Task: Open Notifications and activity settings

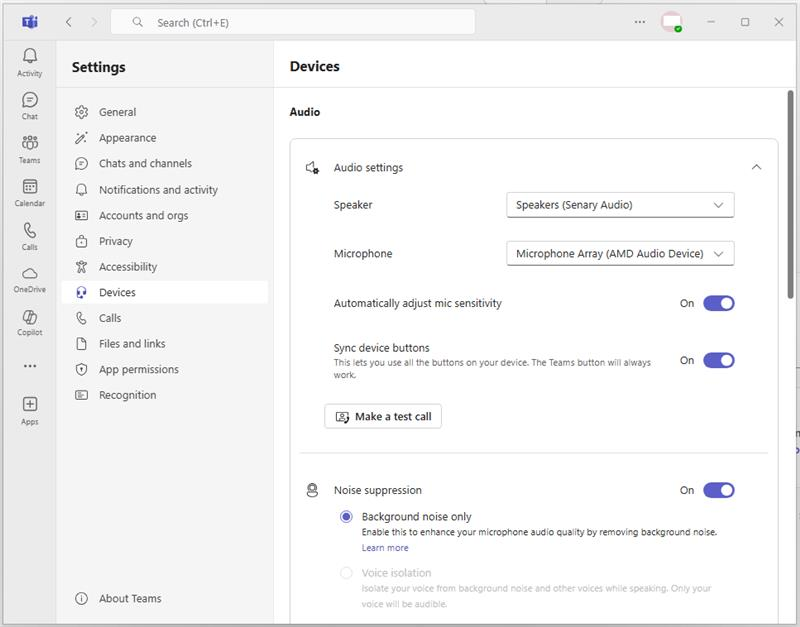Action: 158,190
